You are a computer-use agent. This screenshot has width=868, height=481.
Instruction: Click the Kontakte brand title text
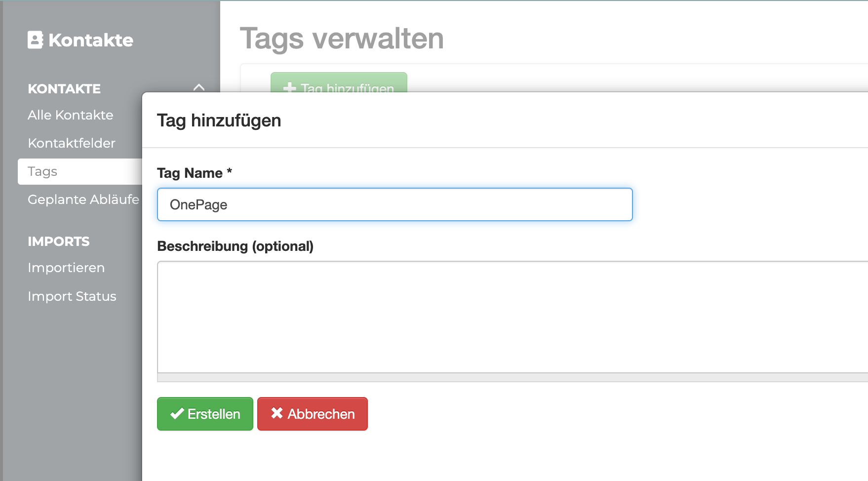(x=91, y=40)
